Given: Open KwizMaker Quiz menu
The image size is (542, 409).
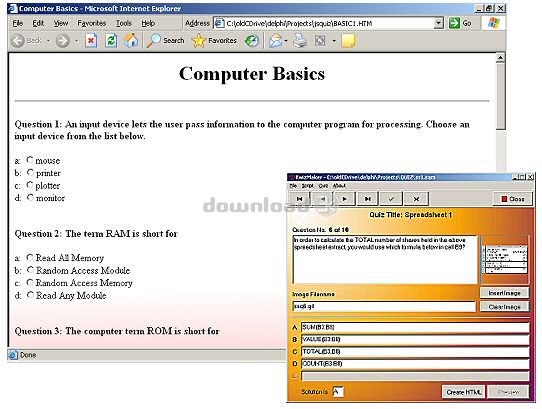Looking at the screenshot, I should pyautogui.click(x=323, y=186).
